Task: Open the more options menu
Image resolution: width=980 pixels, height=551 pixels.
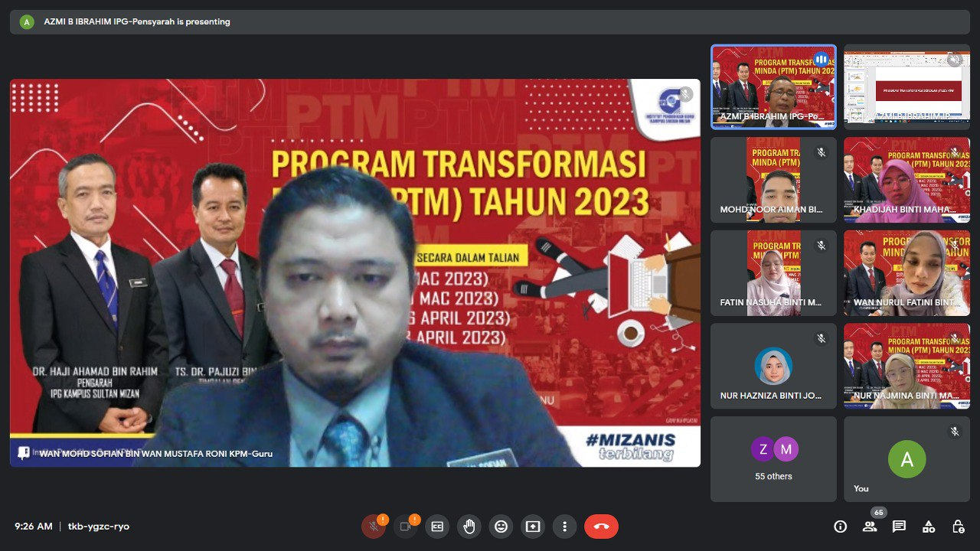Action: pos(564,527)
